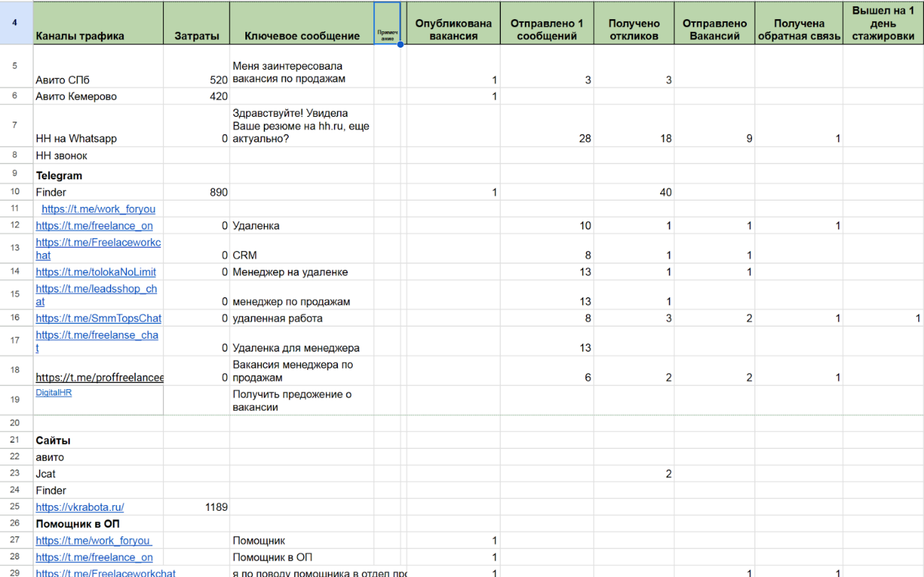Select the 'Удаленка для менеджера' cell

pyautogui.click(x=302, y=342)
